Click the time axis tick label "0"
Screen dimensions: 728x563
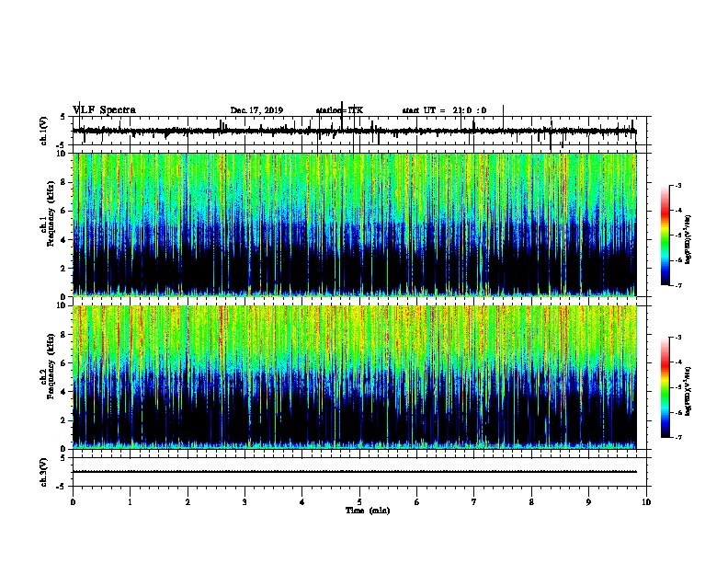click(73, 502)
